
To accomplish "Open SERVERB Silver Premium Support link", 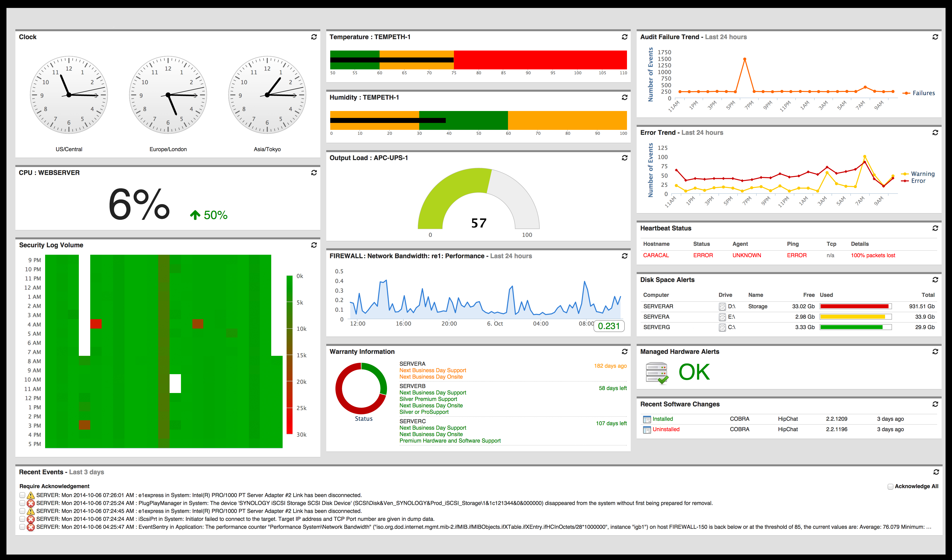I will pyautogui.click(x=428, y=399).
